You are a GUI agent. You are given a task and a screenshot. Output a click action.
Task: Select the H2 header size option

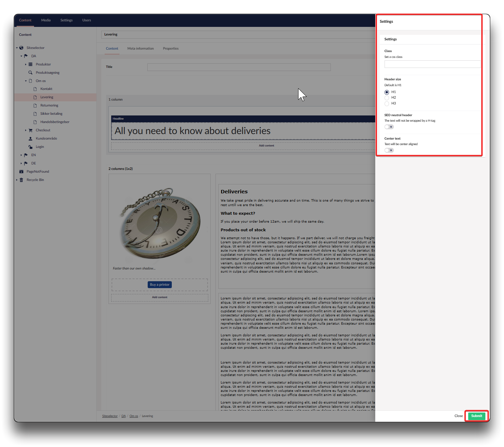click(387, 98)
